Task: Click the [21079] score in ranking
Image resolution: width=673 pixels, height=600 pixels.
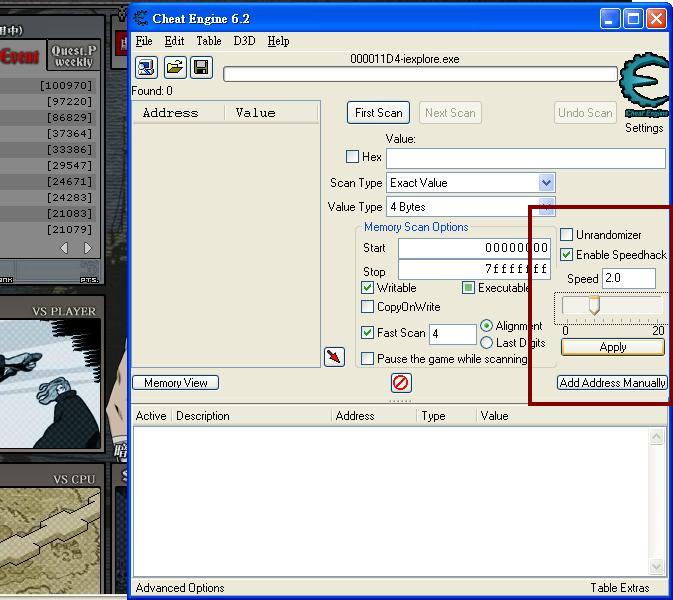Action: point(70,230)
